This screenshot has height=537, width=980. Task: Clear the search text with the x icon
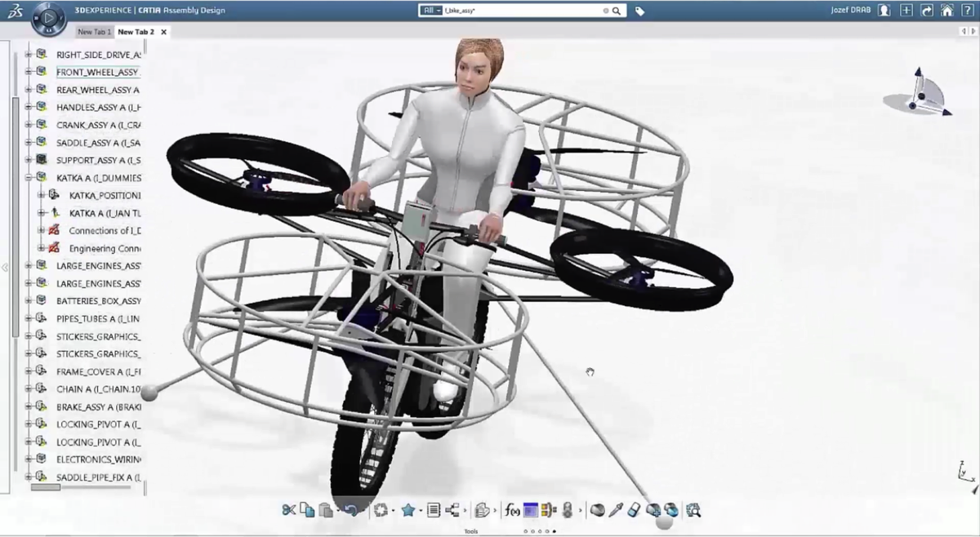click(606, 11)
